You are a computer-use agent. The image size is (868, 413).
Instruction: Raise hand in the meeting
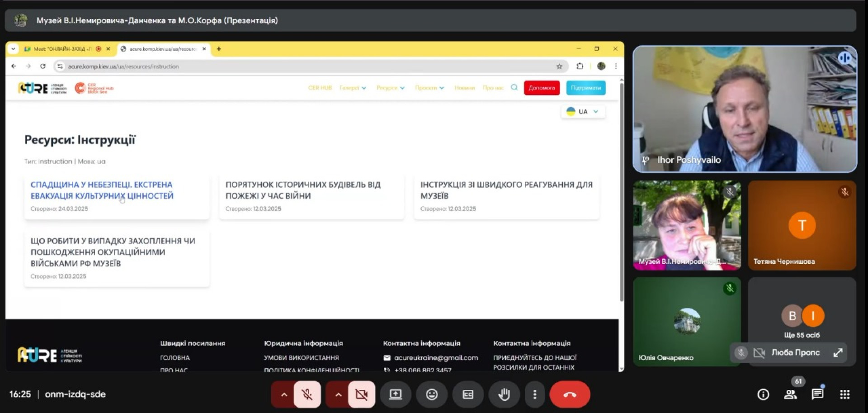[x=504, y=394]
